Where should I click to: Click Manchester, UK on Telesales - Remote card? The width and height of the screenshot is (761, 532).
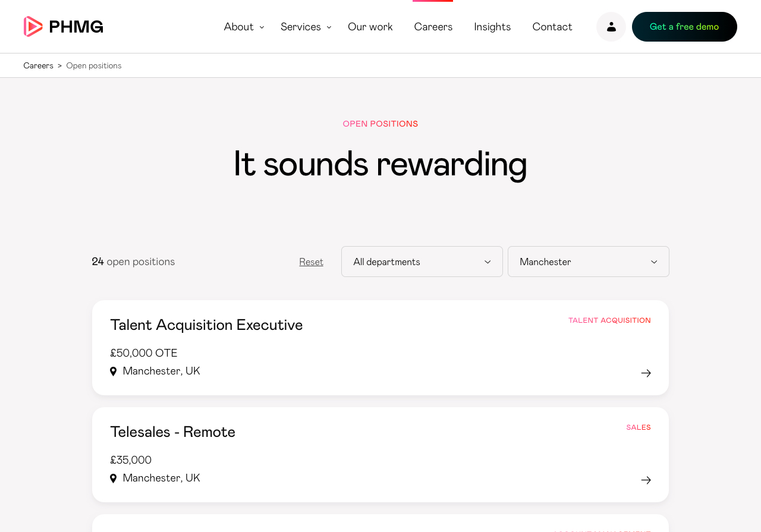(x=162, y=478)
